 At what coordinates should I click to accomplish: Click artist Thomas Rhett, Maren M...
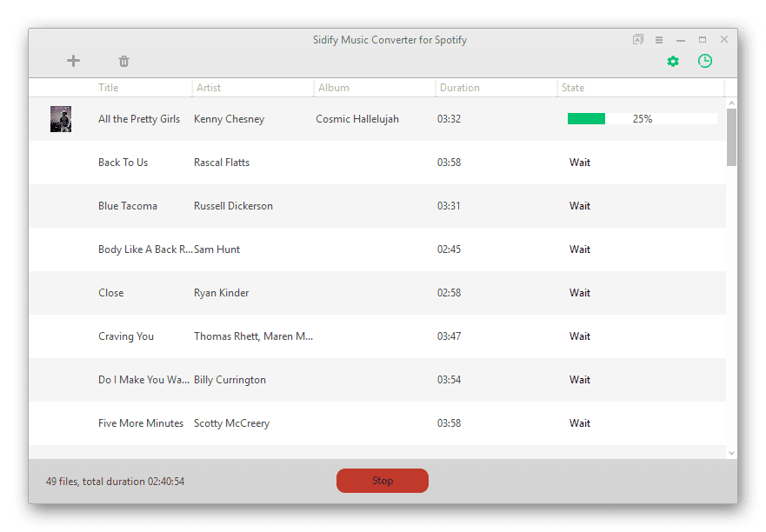coord(254,336)
